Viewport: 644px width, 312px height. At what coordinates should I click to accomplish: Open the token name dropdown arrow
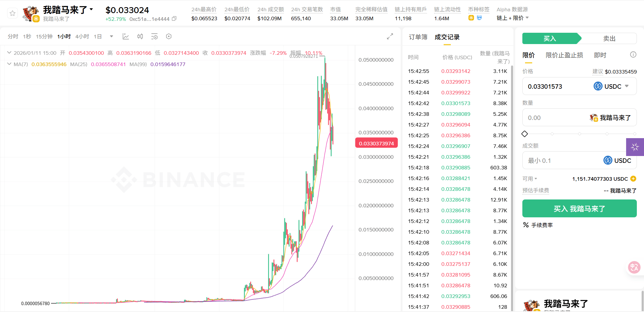[x=91, y=9]
